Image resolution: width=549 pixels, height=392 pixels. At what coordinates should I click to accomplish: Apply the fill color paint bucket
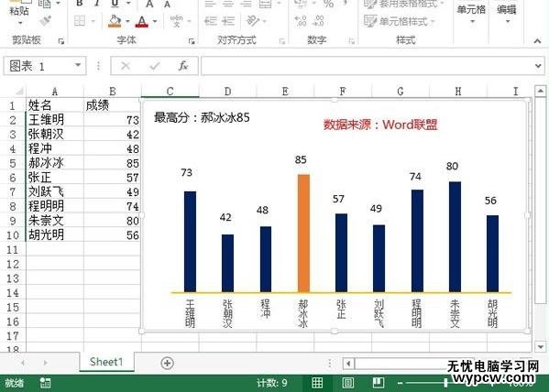point(115,21)
